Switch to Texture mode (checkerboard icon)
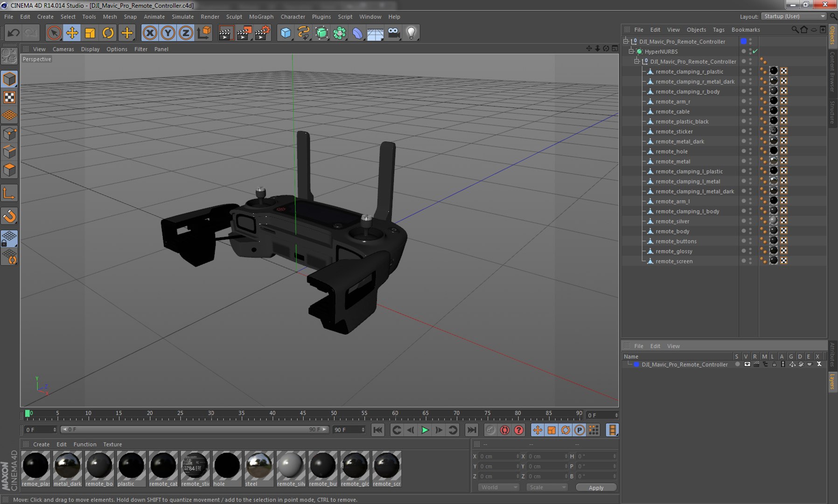Screen dimensions: 838x504 click(x=9, y=97)
